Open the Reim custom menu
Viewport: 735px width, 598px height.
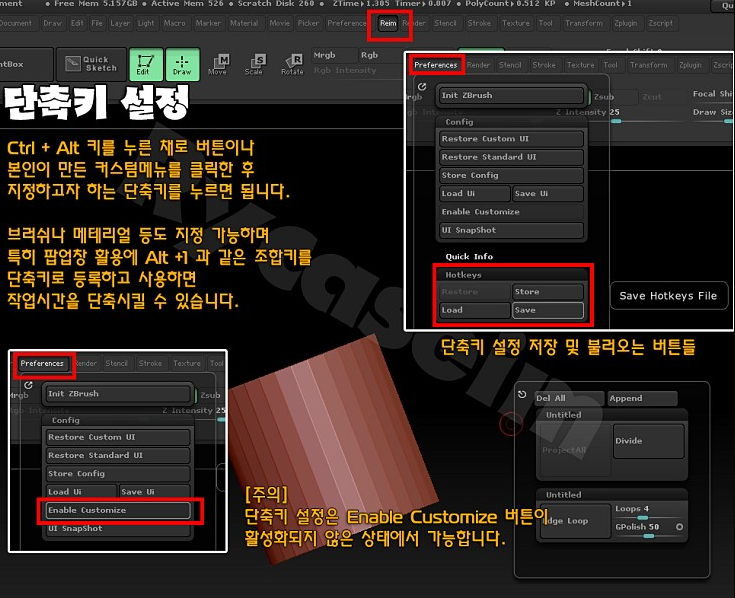click(388, 23)
